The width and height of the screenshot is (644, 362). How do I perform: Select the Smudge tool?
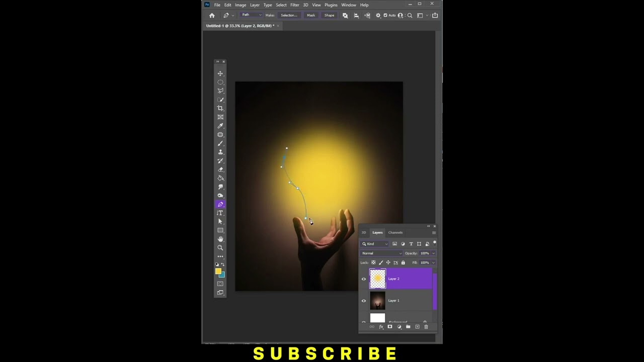[x=220, y=187]
